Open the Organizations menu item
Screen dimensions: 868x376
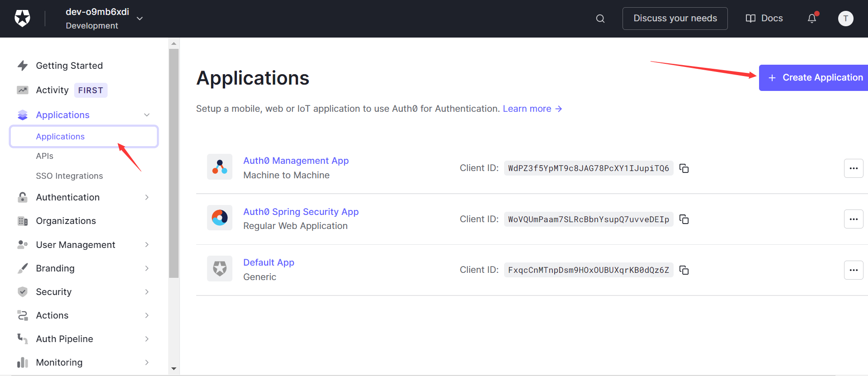coord(66,221)
